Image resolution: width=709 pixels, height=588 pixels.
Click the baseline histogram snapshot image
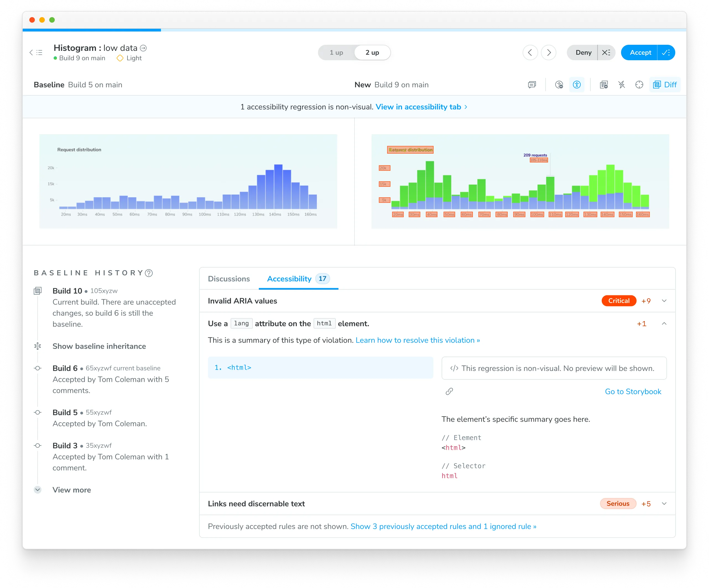[188, 182]
